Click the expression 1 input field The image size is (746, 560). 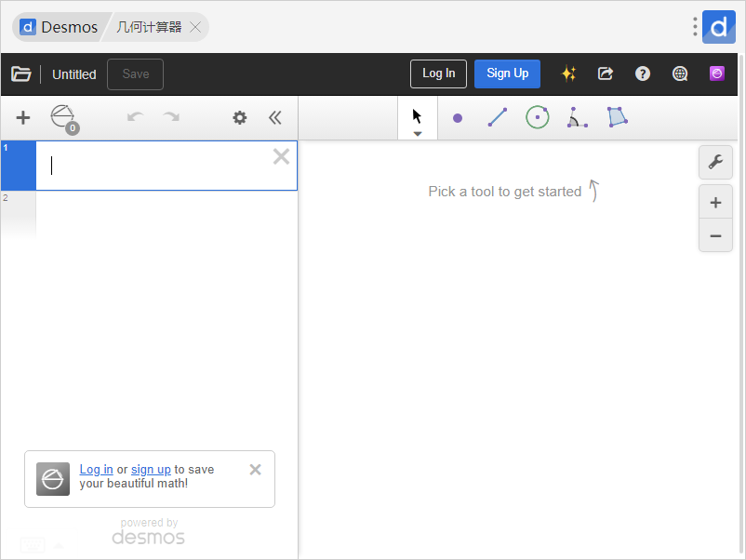point(153,166)
